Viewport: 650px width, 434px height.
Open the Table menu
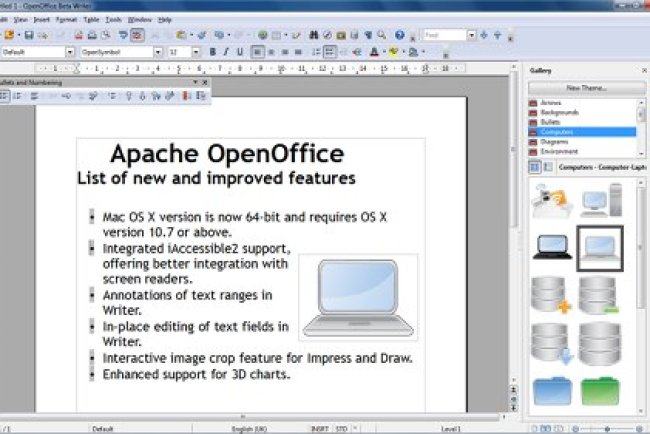91,19
